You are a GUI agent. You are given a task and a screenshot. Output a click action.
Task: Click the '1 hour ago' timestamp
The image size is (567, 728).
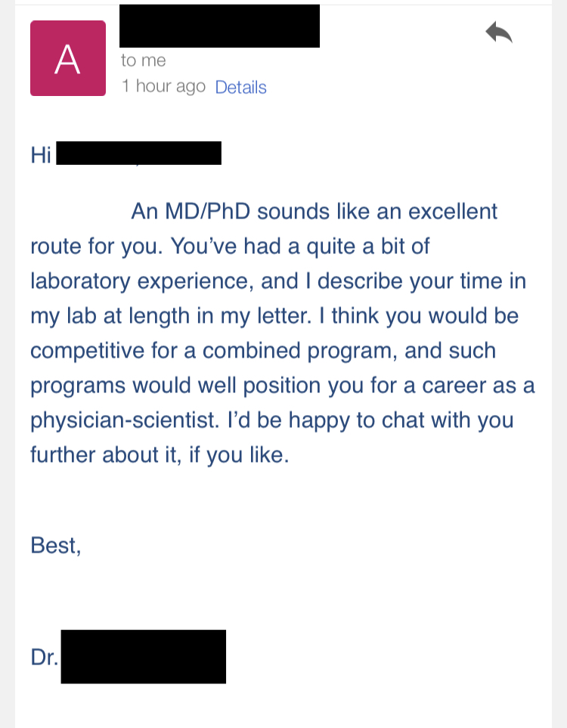[x=163, y=86]
